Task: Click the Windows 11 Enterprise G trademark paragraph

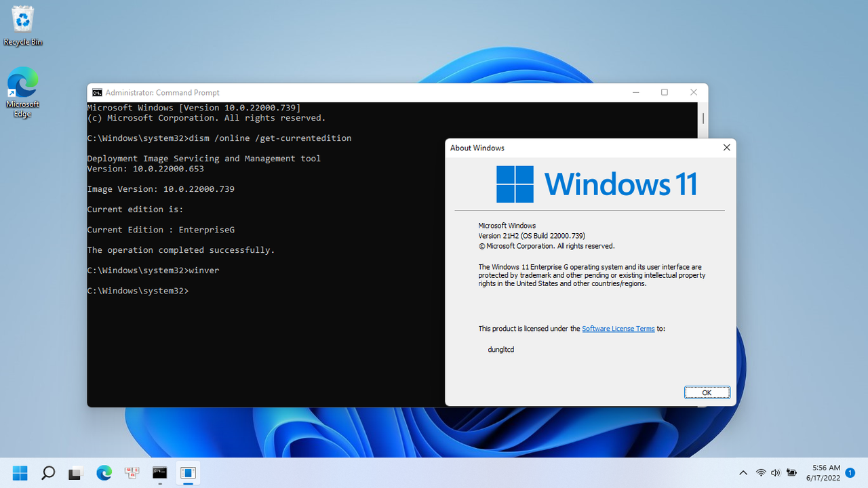Action: click(592, 275)
